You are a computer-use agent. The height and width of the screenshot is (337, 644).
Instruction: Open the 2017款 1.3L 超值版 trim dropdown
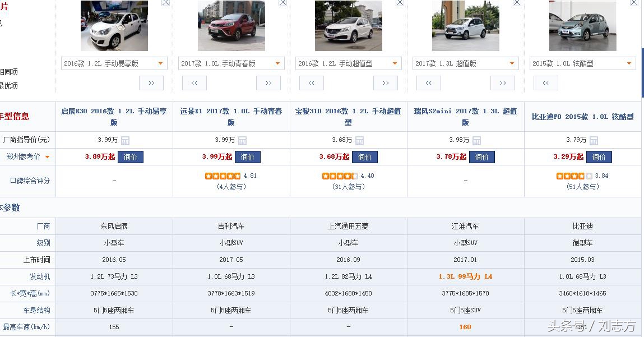[465, 63]
